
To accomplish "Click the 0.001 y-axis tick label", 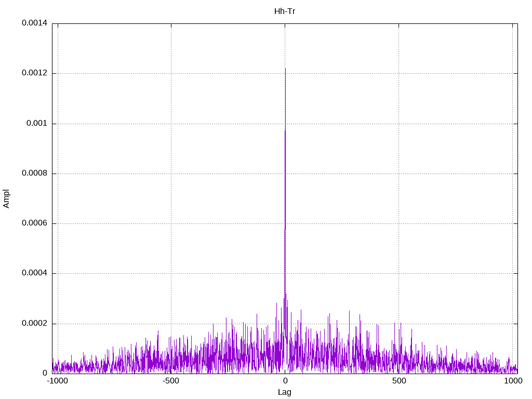I will tap(37, 123).
